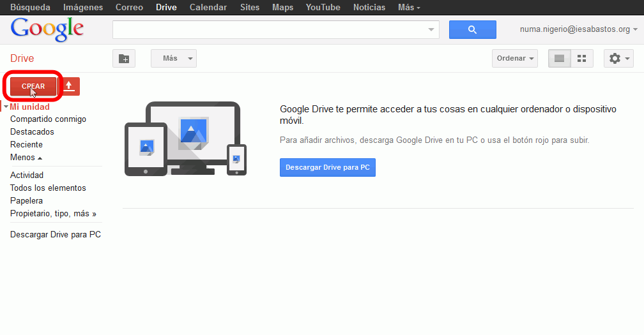Open Sites in top bar
This screenshot has width=644, height=335.
(x=250, y=8)
